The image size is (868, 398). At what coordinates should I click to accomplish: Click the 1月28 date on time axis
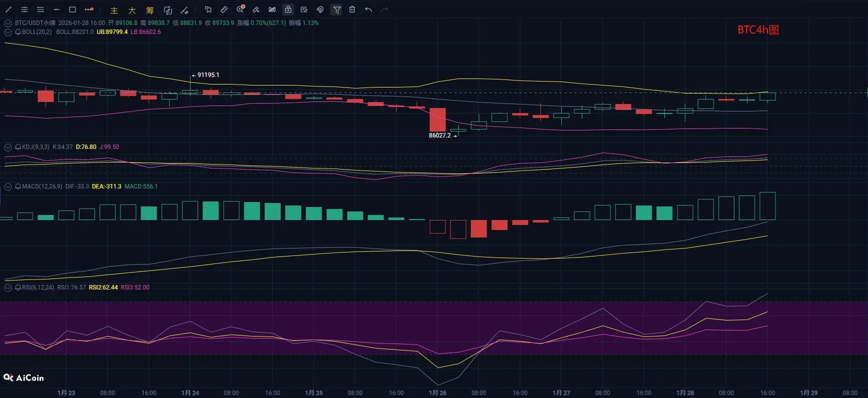click(x=685, y=393)
